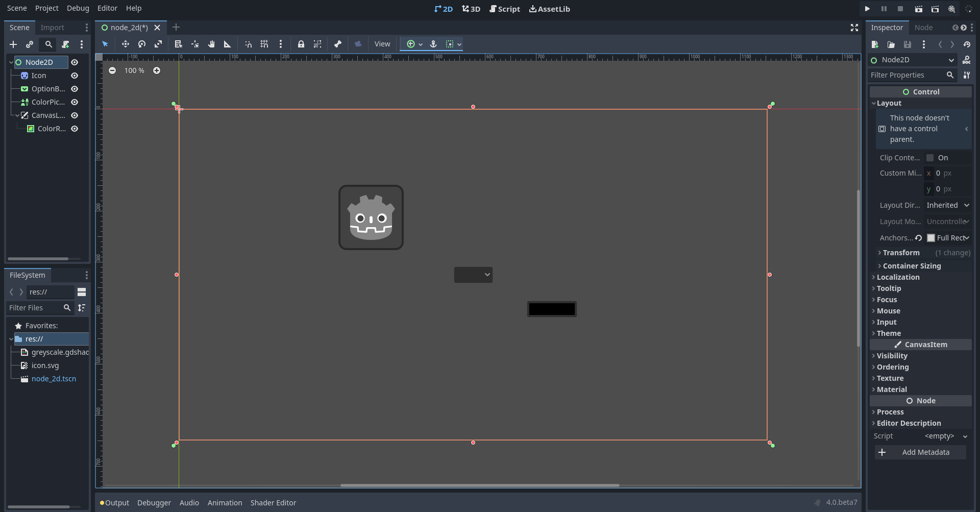The width and height of the screenshot is (980, 512).
Task: Hide the Icon node with its eye toggle
Action: 75,76
